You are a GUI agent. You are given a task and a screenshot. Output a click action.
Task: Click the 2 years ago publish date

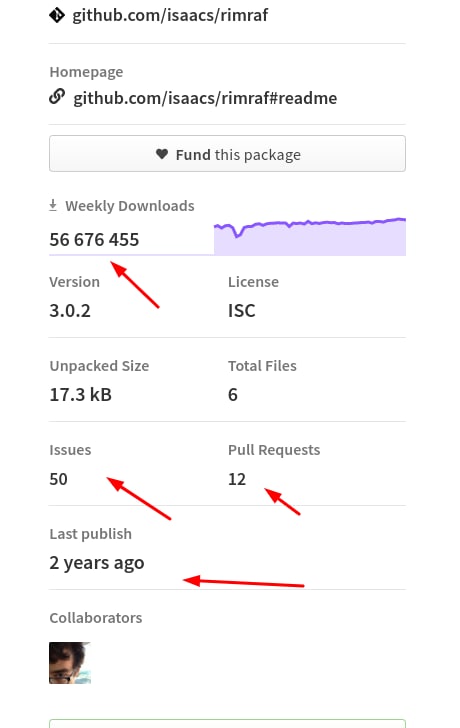[x=97, y=563]
